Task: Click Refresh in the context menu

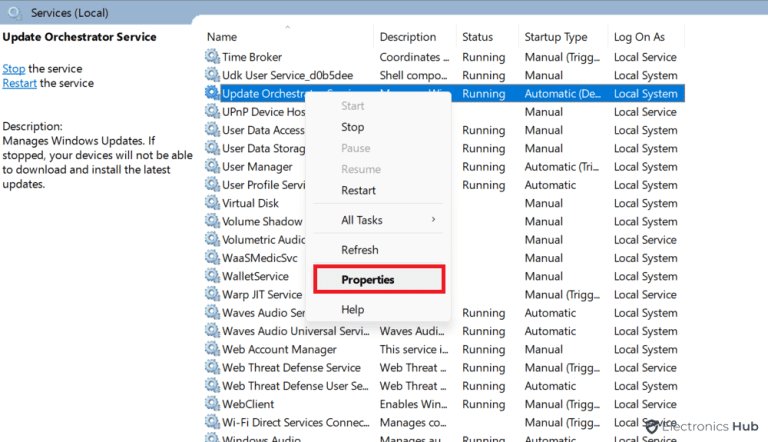Action: coord(360,250)
